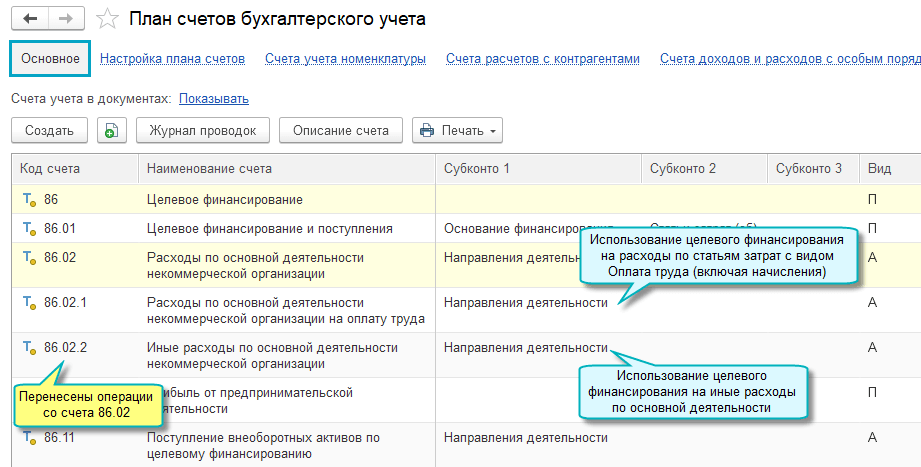The image size is (921, 467).
Task: Go to Счета учета номенклатуры
Action: [x=345, y=59]
